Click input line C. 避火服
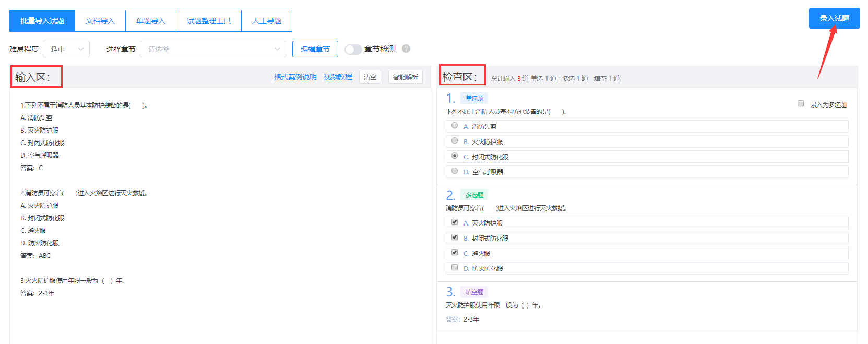 pos(33,231)
